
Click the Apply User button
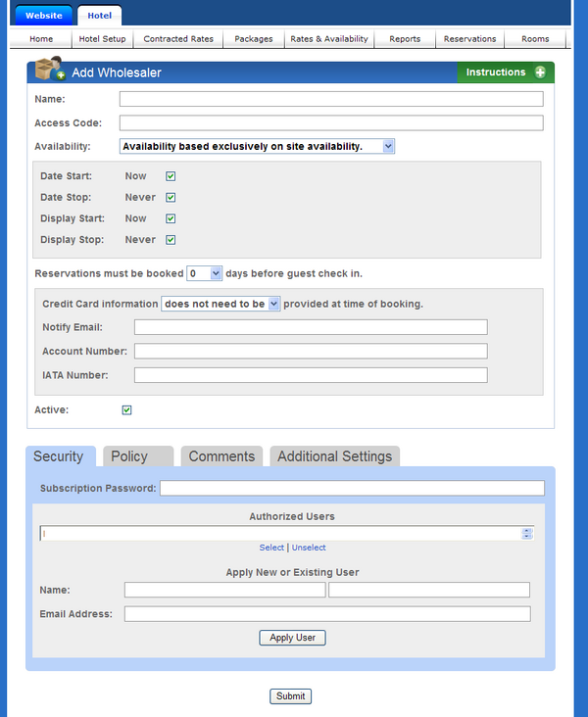[x=292, y=638]
